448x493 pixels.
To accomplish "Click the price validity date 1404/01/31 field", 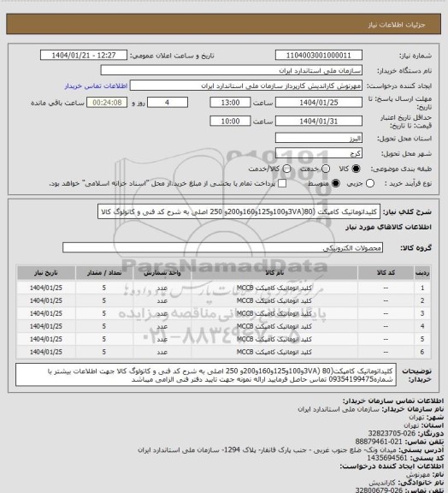I will [x=319, y=121].
